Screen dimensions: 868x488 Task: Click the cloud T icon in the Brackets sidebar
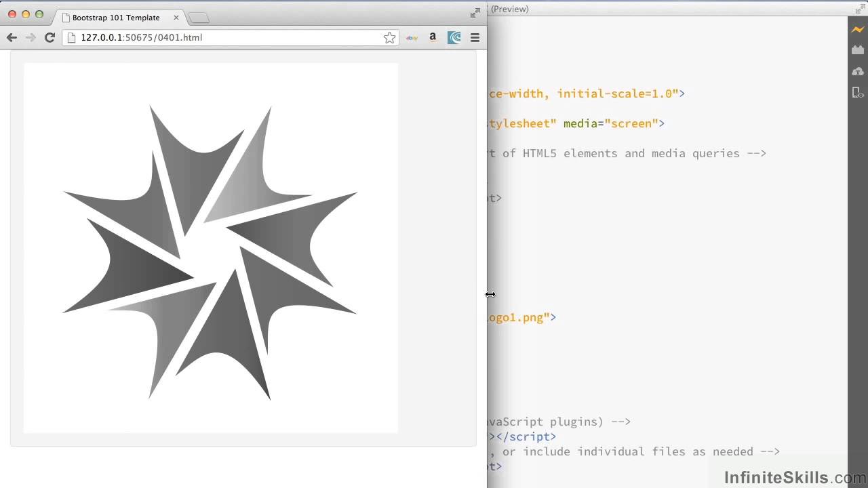[x=858, y=71]
